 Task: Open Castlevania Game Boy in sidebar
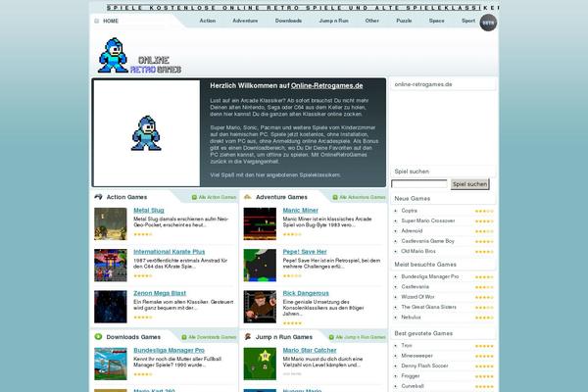click(x=427, y=241)
